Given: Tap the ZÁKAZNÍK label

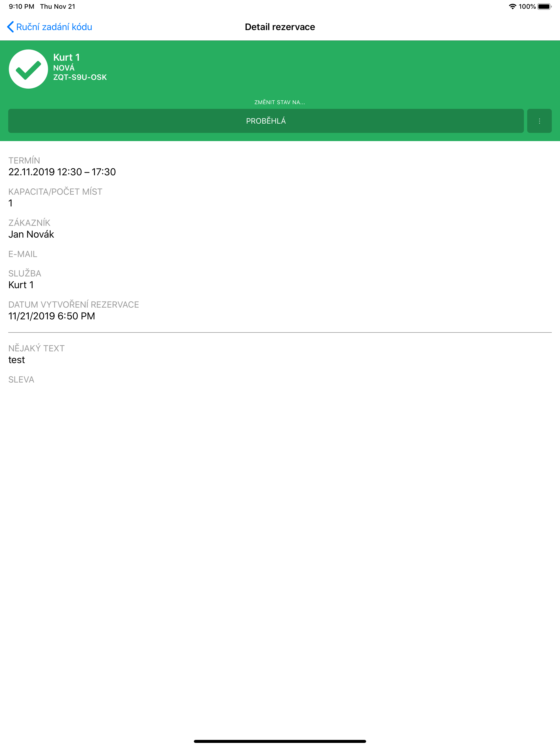Looking at the screenshot, I should click(29, 223).
